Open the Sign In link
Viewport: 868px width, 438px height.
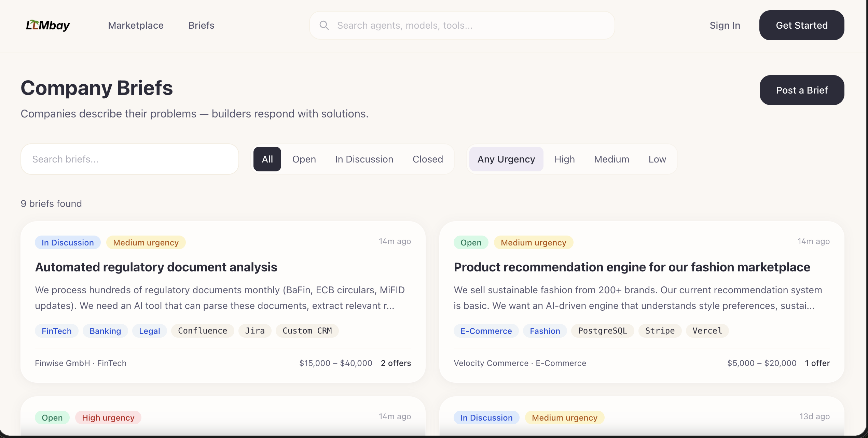[x=725, y=25]
